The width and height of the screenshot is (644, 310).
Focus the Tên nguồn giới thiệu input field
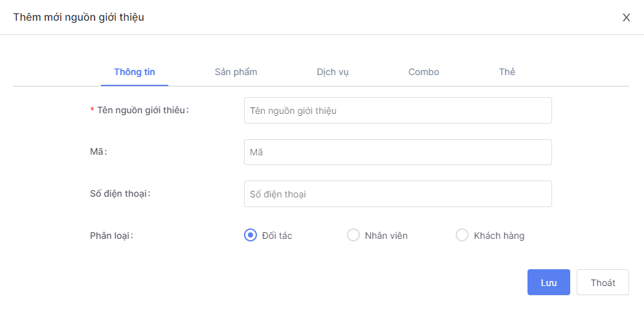pos(397,111)
